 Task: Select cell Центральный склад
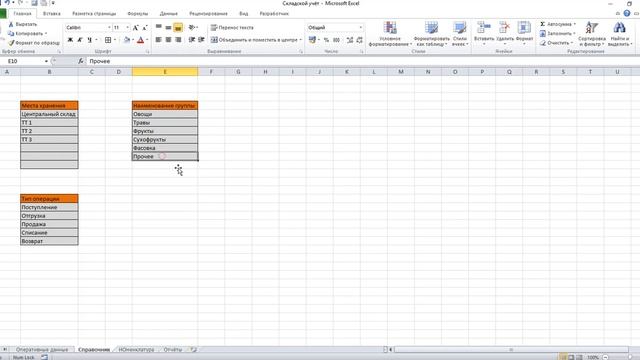point(49,114)
